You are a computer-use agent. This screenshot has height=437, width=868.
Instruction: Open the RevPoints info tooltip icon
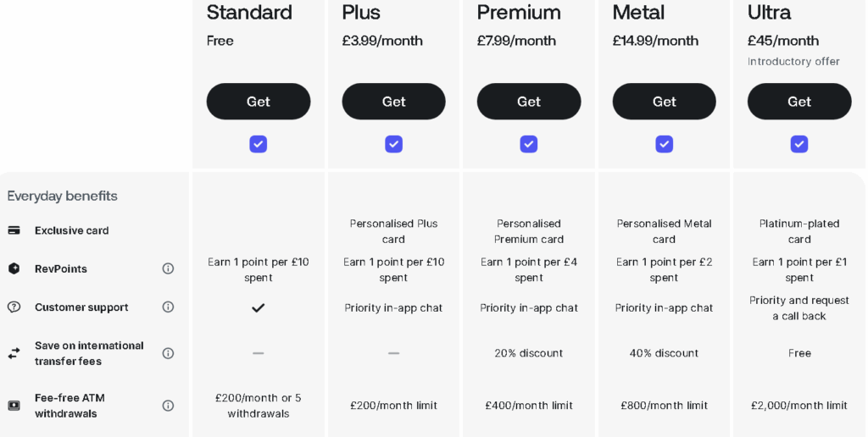click(168, 268)
